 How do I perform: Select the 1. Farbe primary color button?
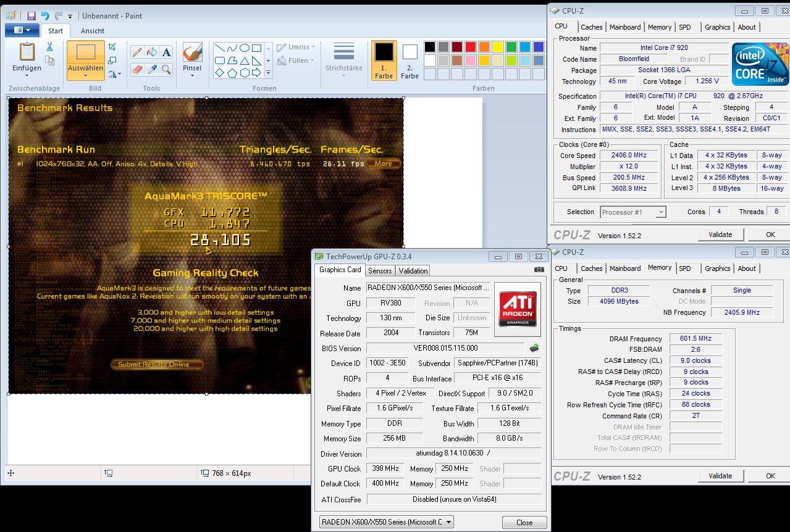coord(384,60)
